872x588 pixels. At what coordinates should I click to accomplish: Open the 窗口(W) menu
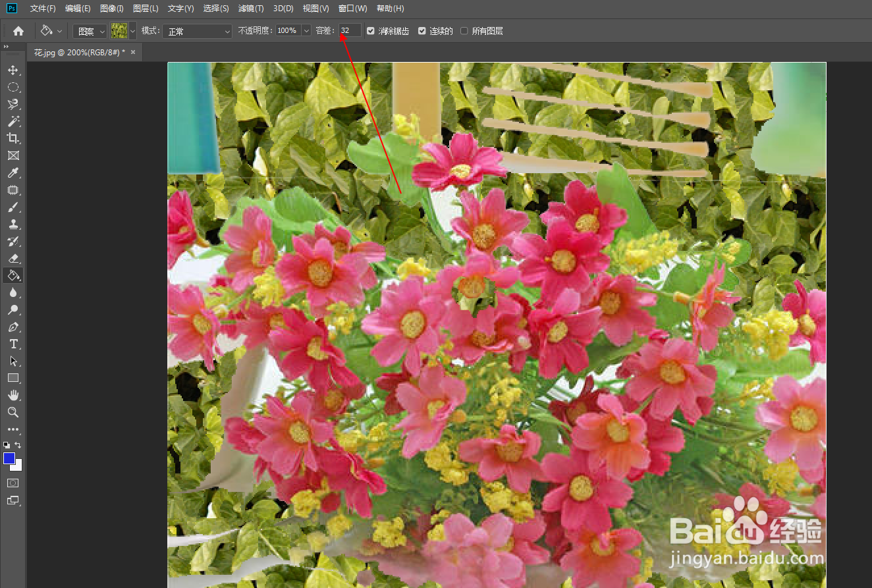pyautogui.click(x=352, y=9)
